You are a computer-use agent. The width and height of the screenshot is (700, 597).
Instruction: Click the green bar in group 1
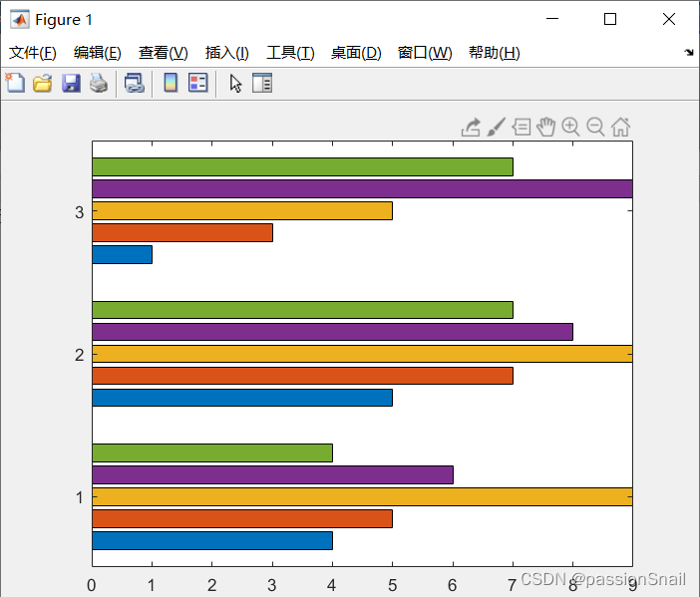[x=212, y=452]
